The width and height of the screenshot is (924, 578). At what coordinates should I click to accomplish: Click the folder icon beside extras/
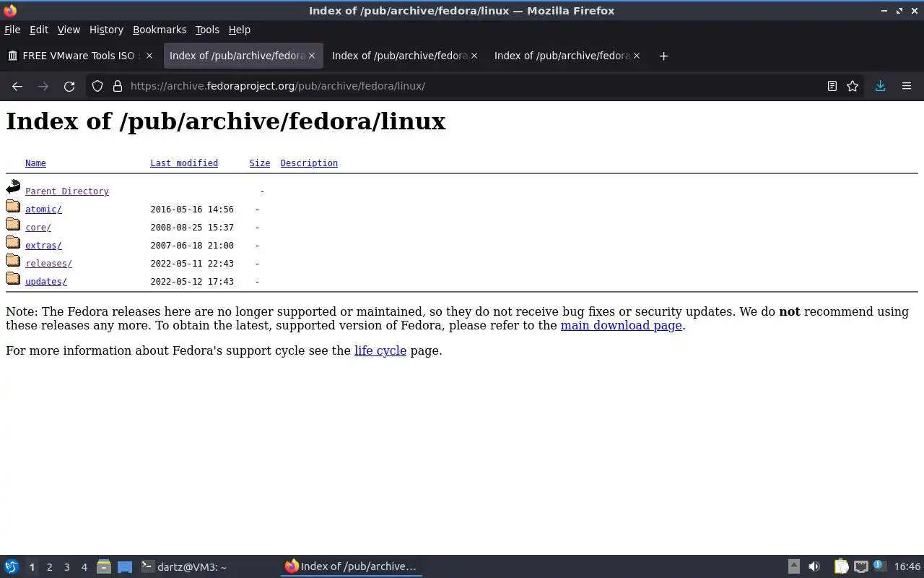13,243
